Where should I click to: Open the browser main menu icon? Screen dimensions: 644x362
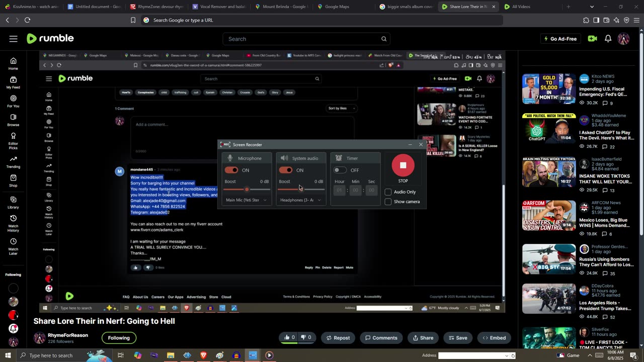pyautogui.click(x=636, y=20)
